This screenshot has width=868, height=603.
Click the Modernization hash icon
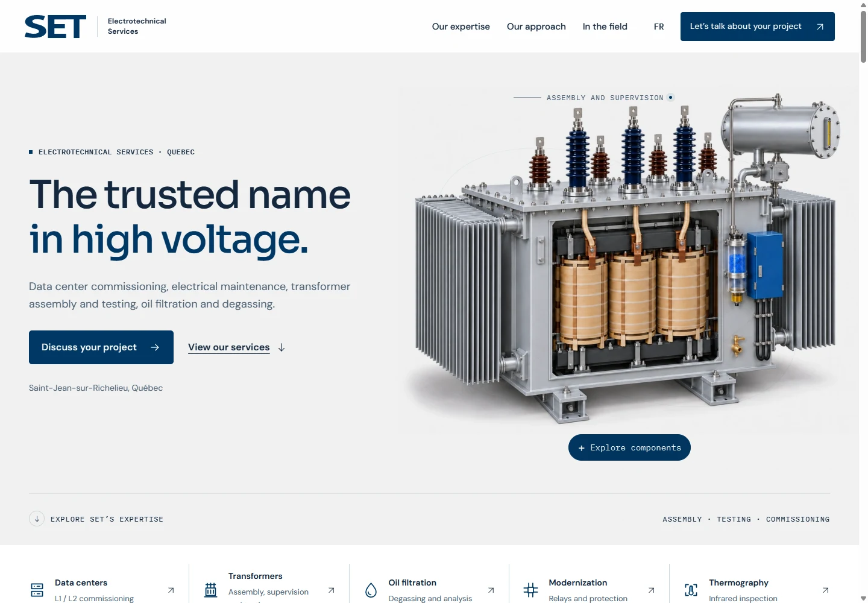tap(531, 590)
